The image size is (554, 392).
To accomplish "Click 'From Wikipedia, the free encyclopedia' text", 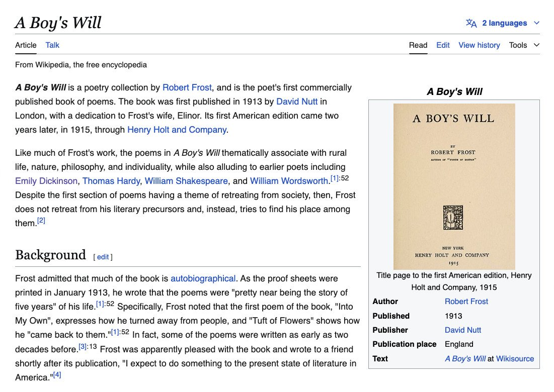I will coord(81,64).
